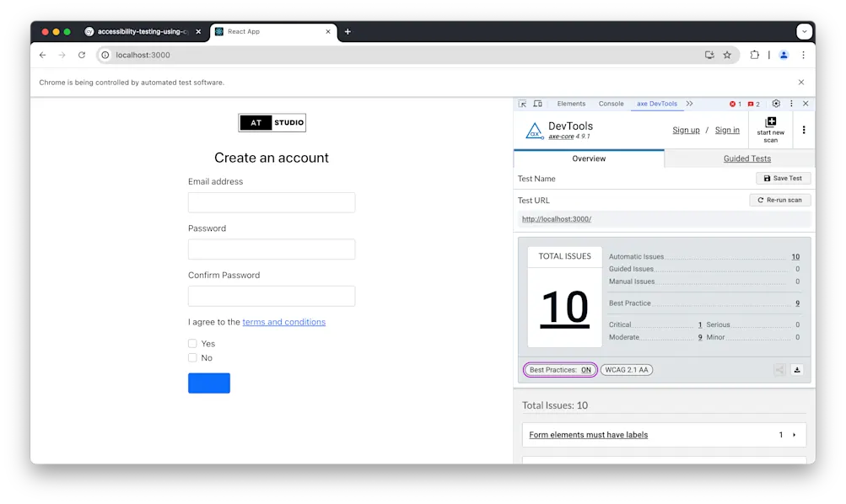Open the Guided Tests tab
Image resolution: width=846 pixels, height=504 pixels.
pyautogui.click(x=746, y=158)
